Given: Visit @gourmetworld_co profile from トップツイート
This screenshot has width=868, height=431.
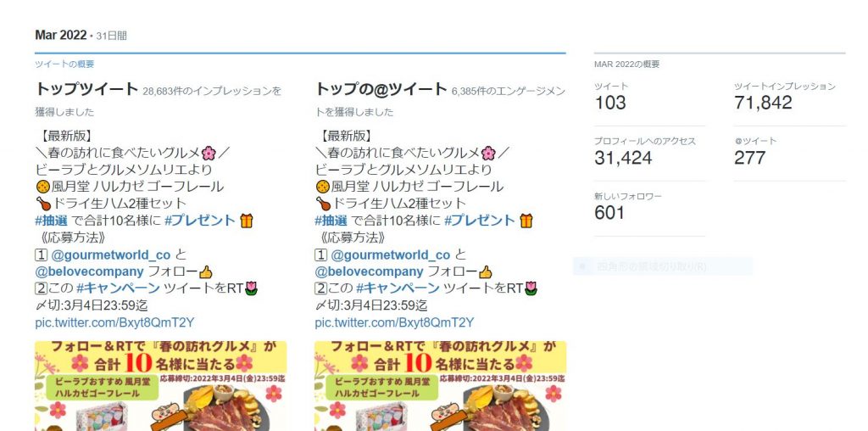Looking at the screenshot, I should click(x=111, y=255).
